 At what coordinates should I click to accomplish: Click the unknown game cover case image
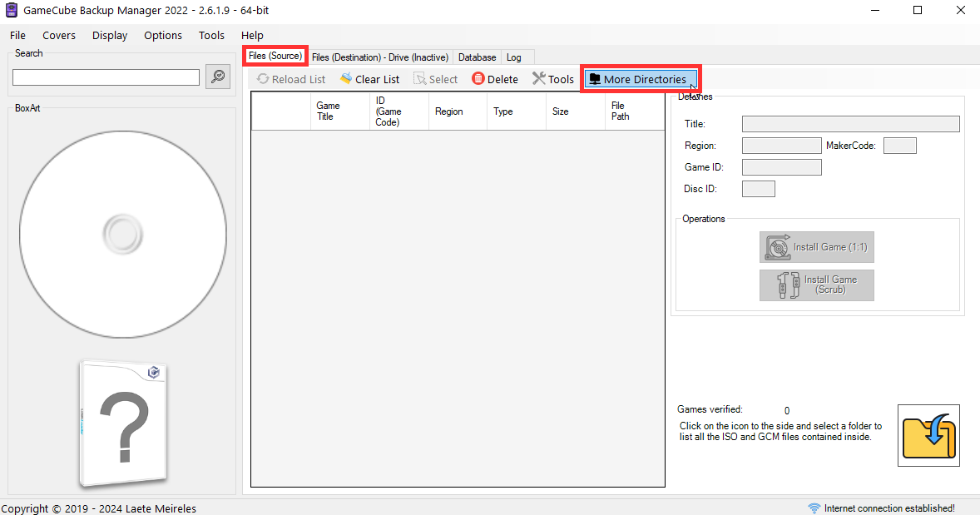[x=123, y=423]
